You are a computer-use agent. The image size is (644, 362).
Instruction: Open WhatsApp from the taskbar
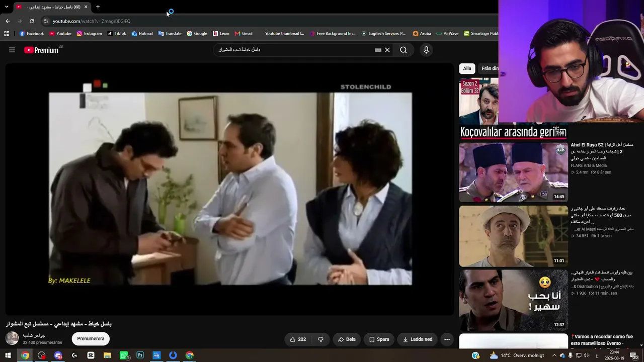[124, 355]
